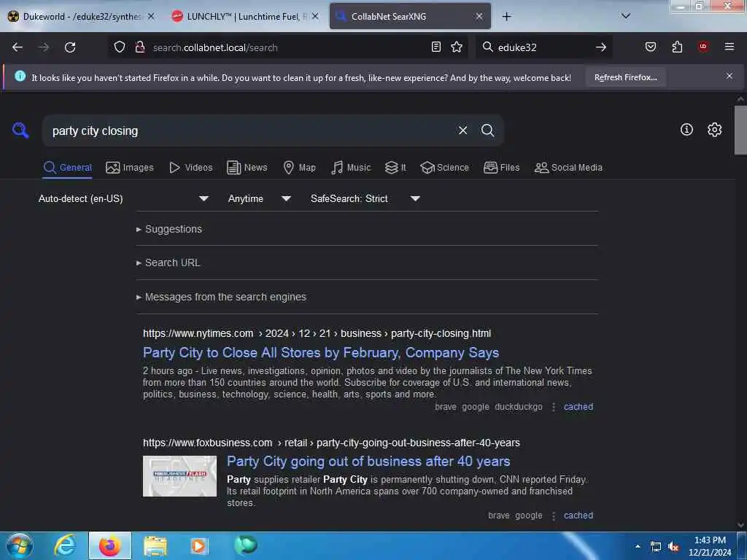Open more options dots on nytimes result
747x560 pixels.
553,407
